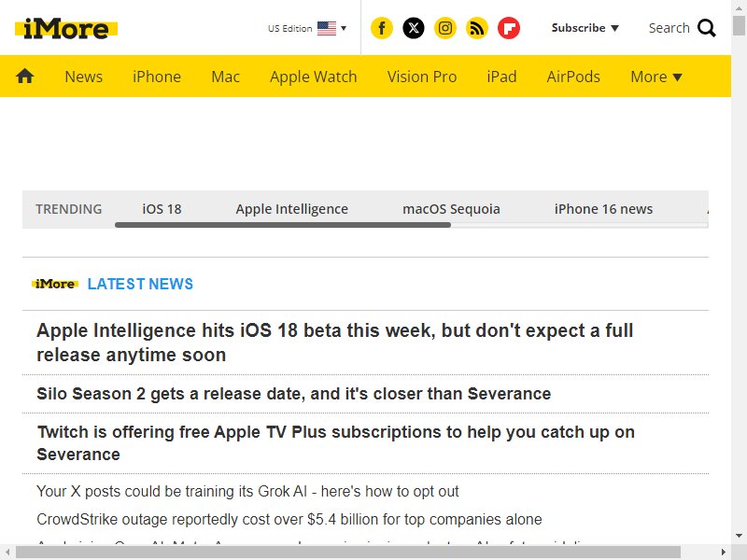Open X posts training Grok AI article

(x=247, y=492)
